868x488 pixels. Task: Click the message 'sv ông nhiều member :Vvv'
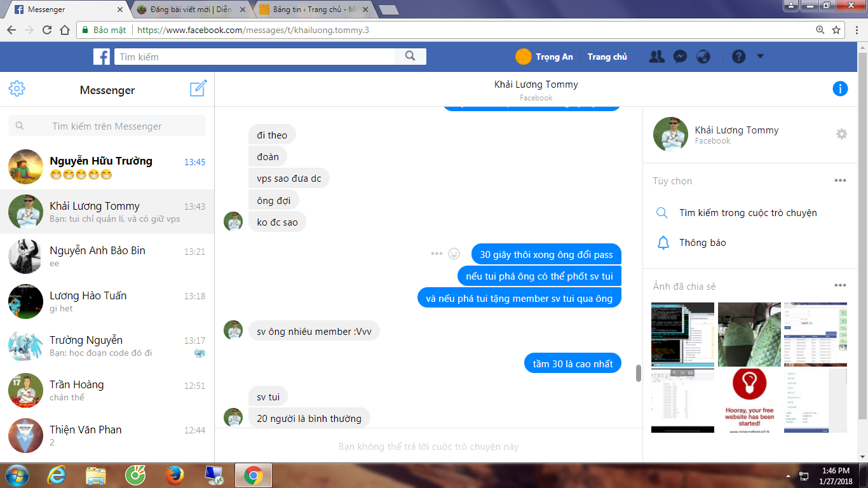pos(314,331)
